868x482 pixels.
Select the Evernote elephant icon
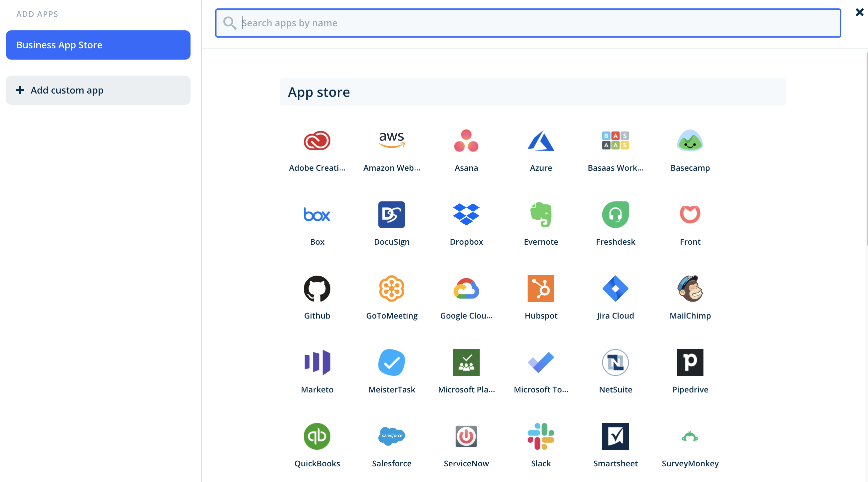coord(541,215)
